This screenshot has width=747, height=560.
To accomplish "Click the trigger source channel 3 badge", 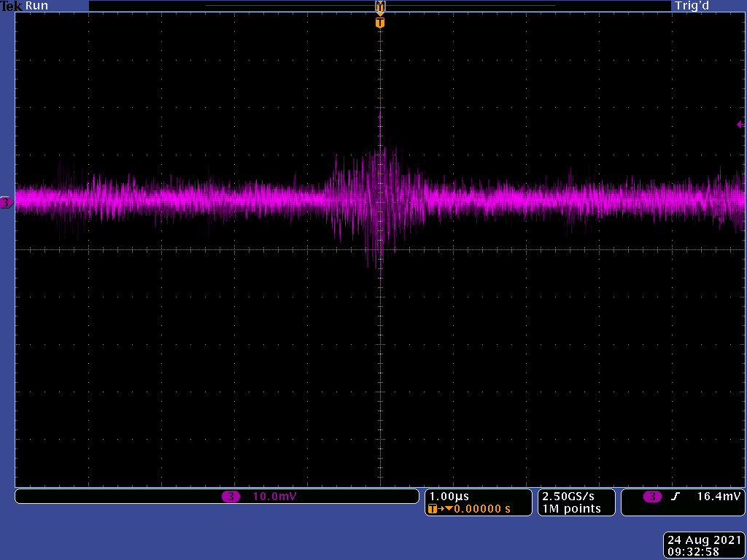I will coord(652,497).
